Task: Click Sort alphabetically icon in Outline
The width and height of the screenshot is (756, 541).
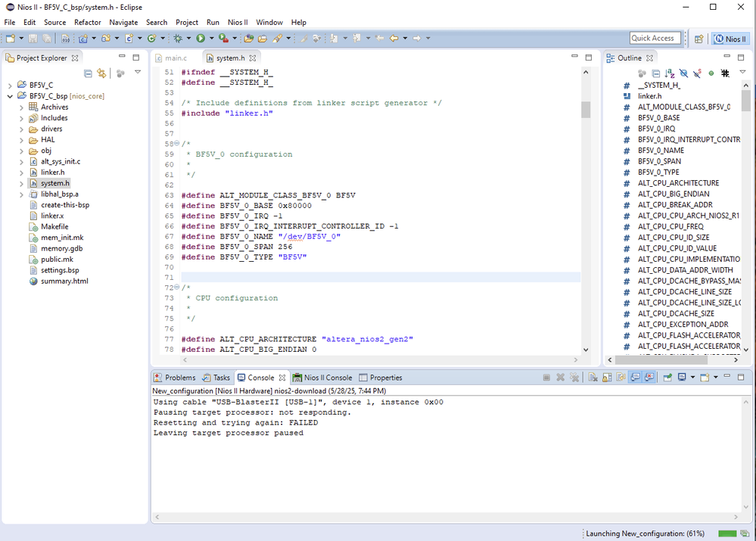Action: (670, 73)
